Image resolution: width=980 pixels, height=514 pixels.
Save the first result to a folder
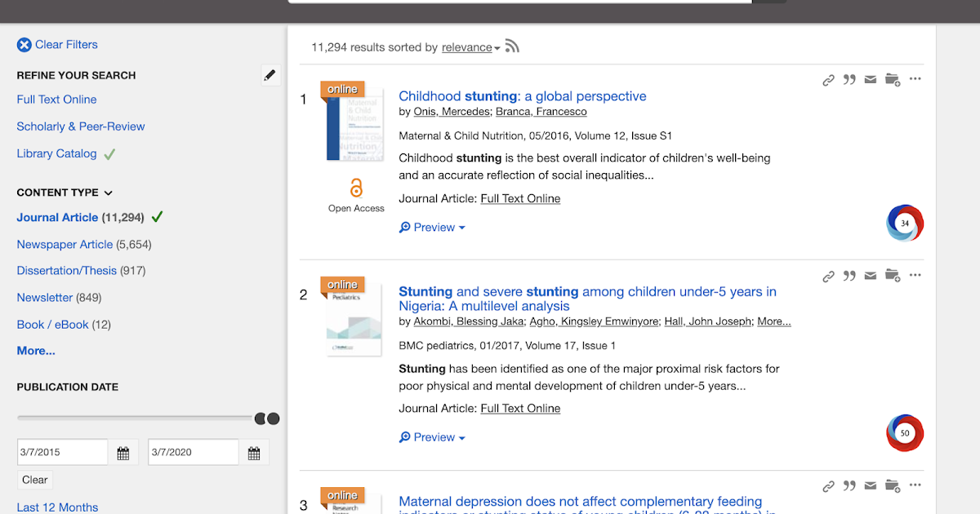point(892,79)
